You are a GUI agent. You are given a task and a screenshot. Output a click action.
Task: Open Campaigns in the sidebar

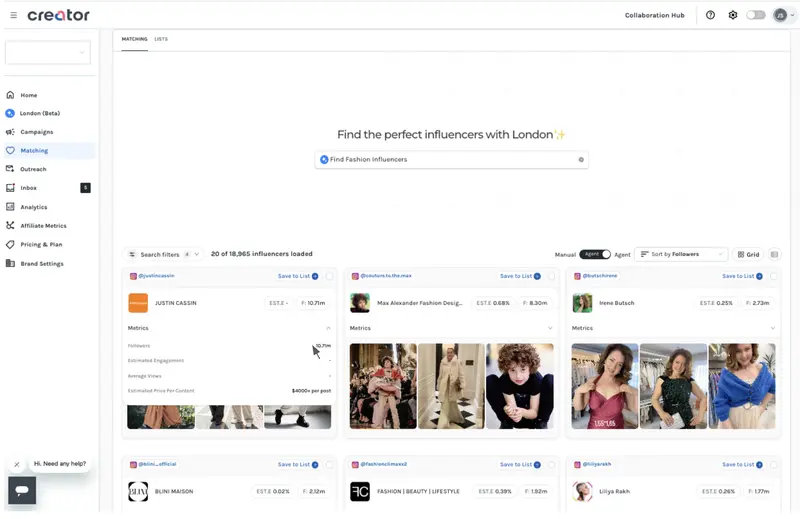37,132
